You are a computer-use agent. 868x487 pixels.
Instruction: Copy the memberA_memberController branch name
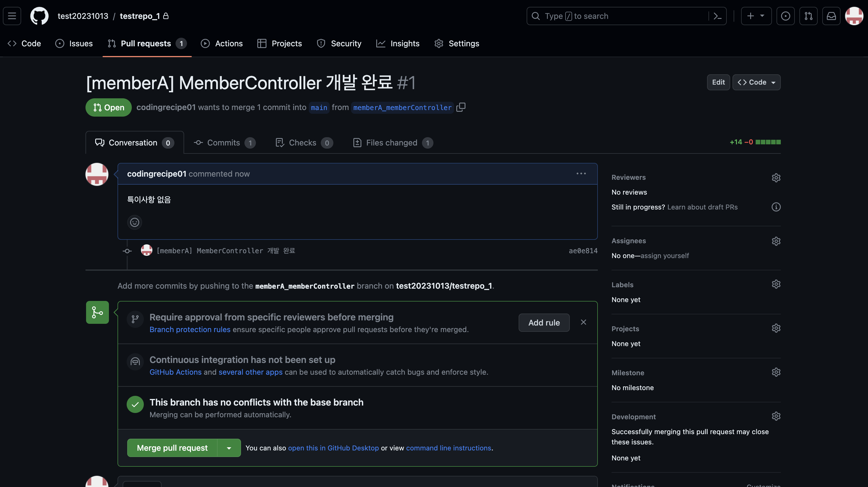point(461,107)
